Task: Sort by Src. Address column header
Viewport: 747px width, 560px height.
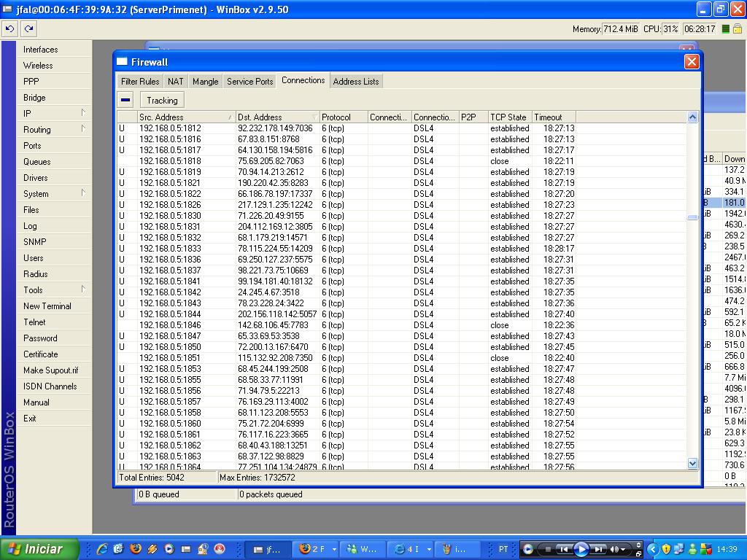Action: [186, 117]
